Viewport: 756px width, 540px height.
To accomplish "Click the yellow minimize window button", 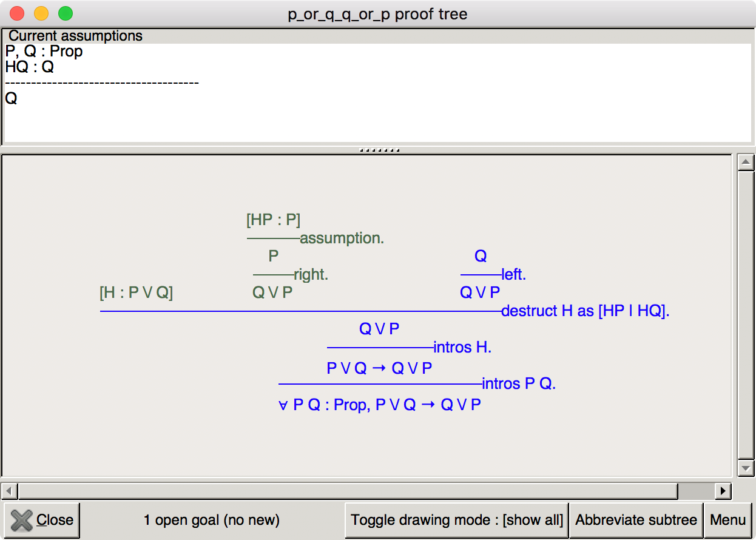I will 41,13.
